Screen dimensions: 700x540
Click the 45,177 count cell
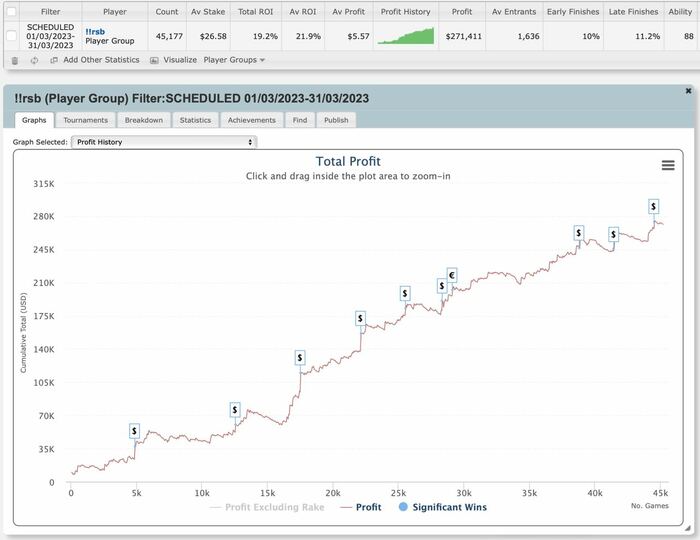tap(169, 36)
